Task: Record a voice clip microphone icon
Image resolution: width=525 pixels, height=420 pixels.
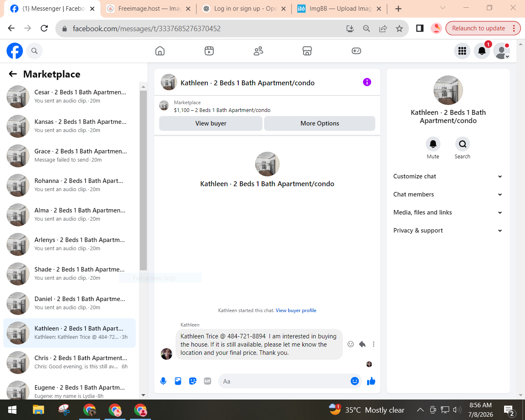Action: point(163,381)
